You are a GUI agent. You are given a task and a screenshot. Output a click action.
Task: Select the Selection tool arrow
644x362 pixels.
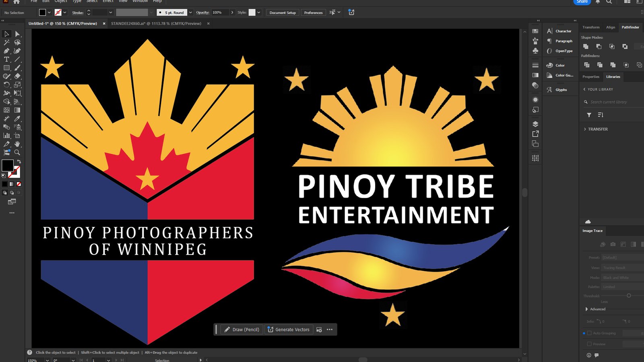point(6,34)
